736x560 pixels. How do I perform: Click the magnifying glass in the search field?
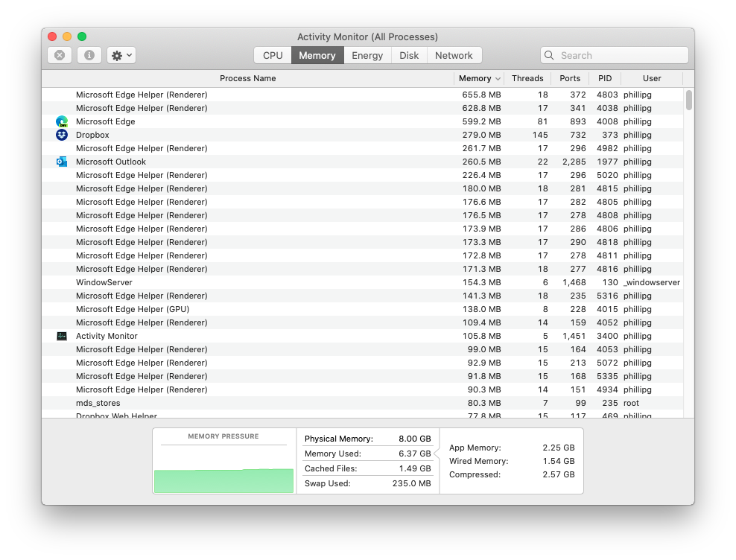click(x=549, y=55)
